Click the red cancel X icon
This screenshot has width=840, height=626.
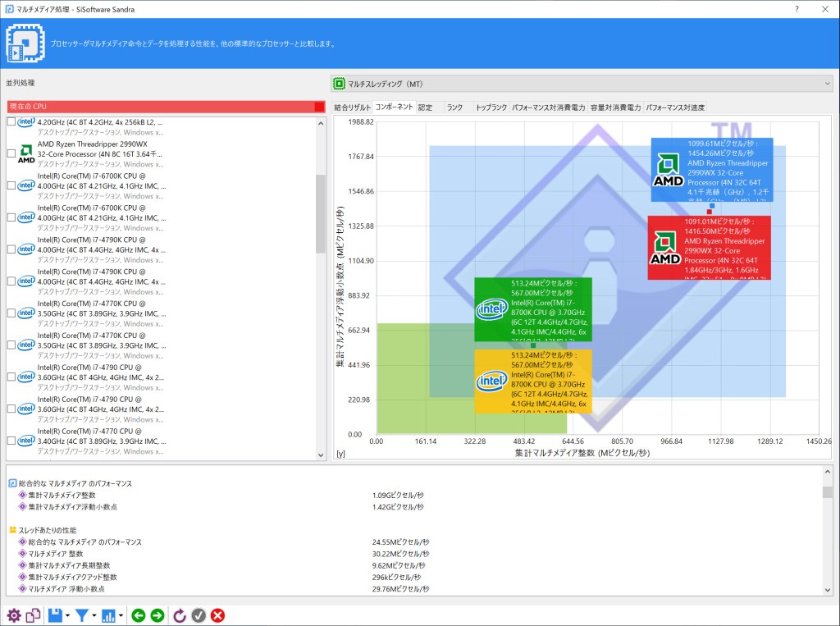click(x=218, y=615)
